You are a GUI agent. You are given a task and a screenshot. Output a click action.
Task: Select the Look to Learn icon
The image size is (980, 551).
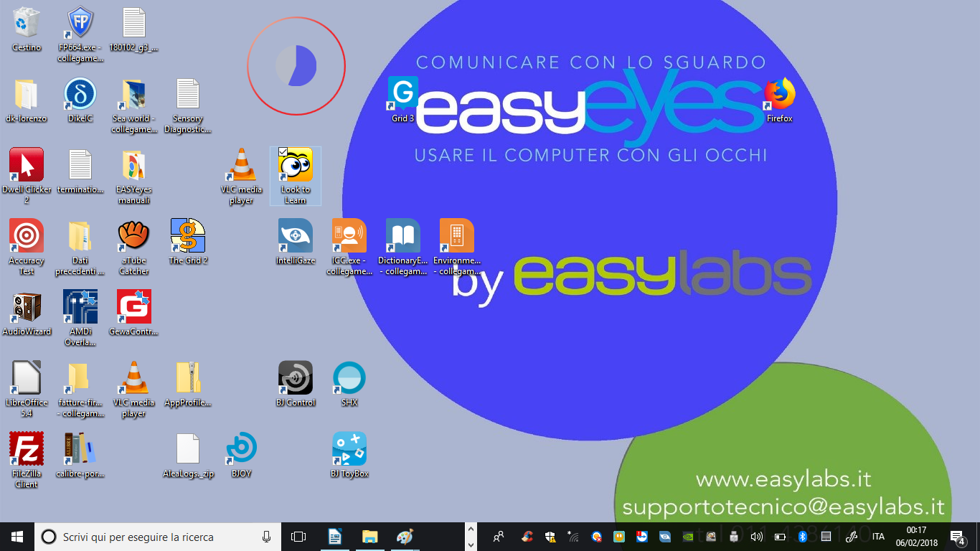click(x=296, y=176)
